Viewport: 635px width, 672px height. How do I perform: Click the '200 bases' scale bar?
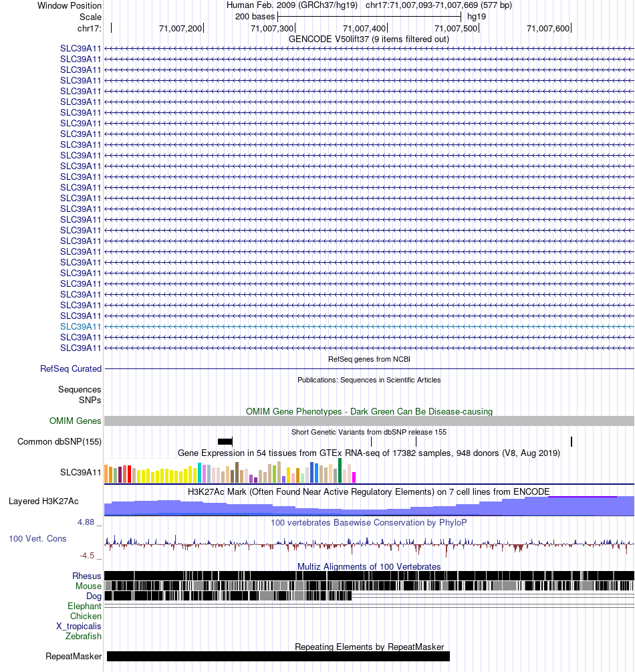(x=370, y=17)
